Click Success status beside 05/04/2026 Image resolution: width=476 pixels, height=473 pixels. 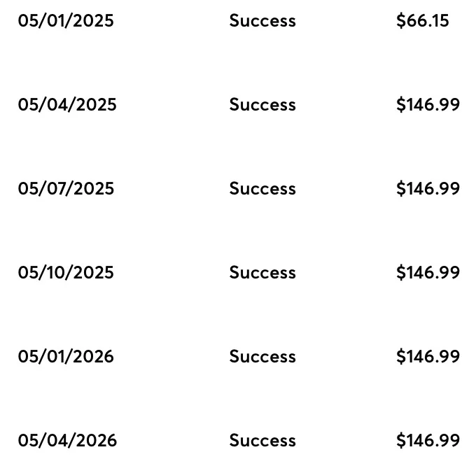tap(262, 441)
